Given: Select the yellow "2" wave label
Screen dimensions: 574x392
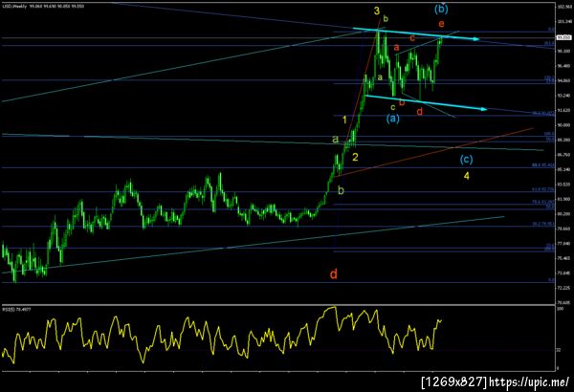Looking at the screenshot, I should pos(355,158).
